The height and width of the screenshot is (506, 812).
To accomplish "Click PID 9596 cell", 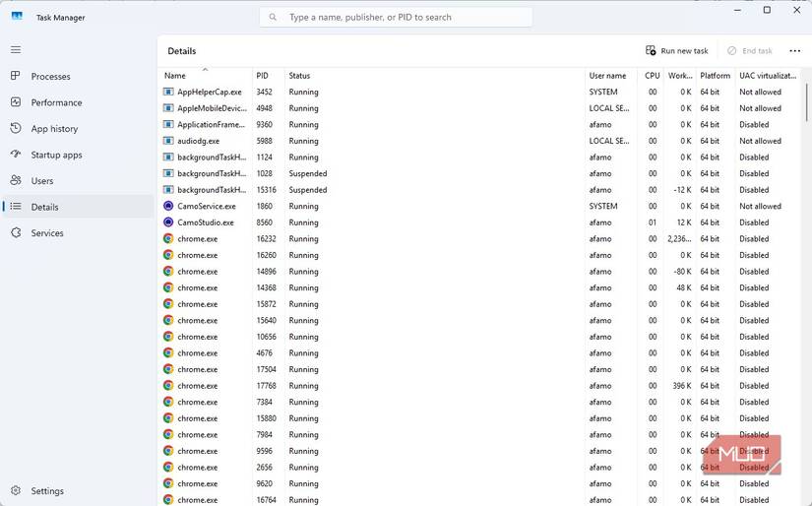I will point(264,451).
